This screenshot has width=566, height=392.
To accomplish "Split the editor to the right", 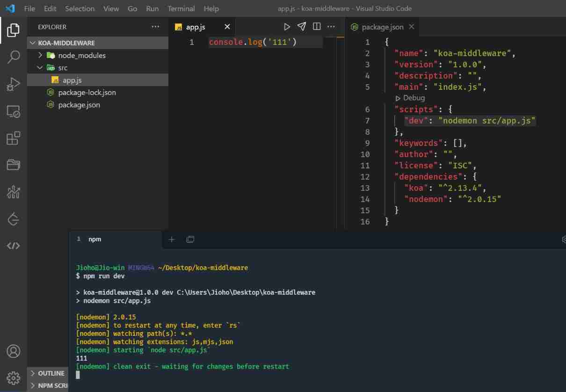I will (317, 27).
